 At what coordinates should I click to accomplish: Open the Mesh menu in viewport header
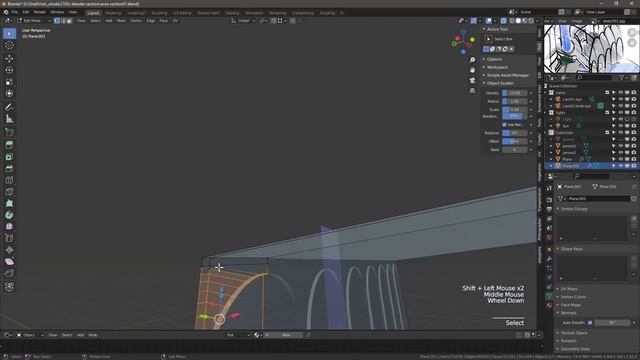point(121,21)
